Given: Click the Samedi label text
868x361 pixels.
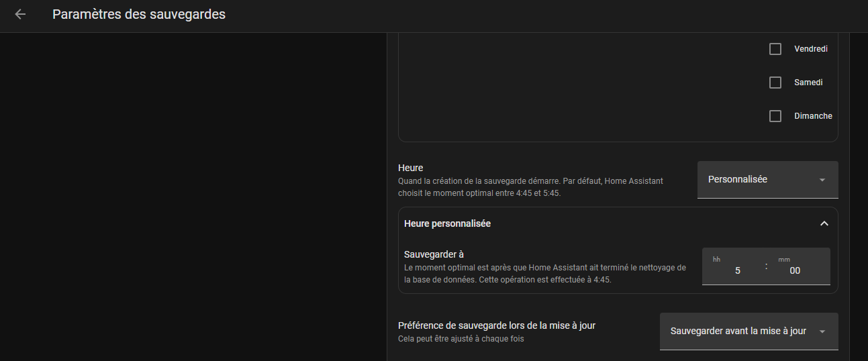Looking at the screenshot, I should tap(808, 83).
